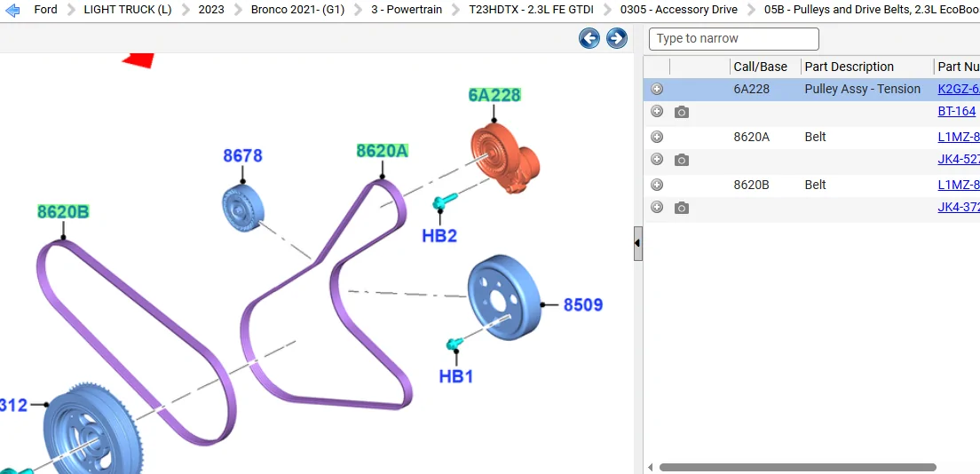This screenshot has width=980, height=474.
Task: Open the Bronco 2021- (G1) breadcrumb
Action: click(297, 10)
